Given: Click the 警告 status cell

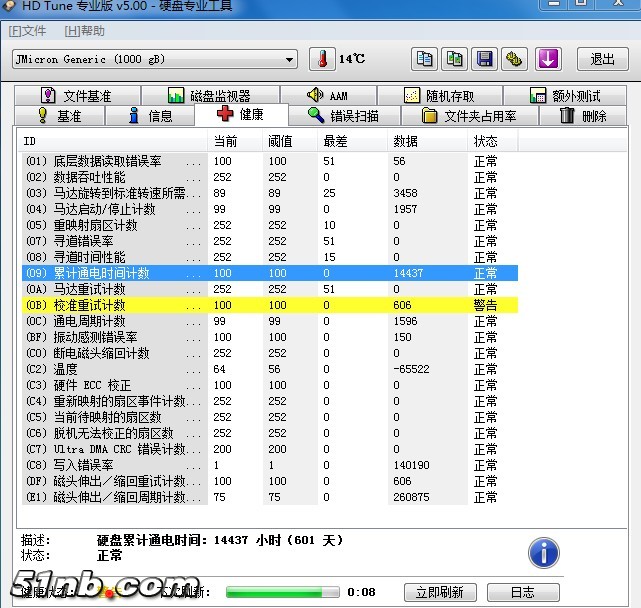Looking at the screenshot, I should pyautogui.click(x=485, y=305).
